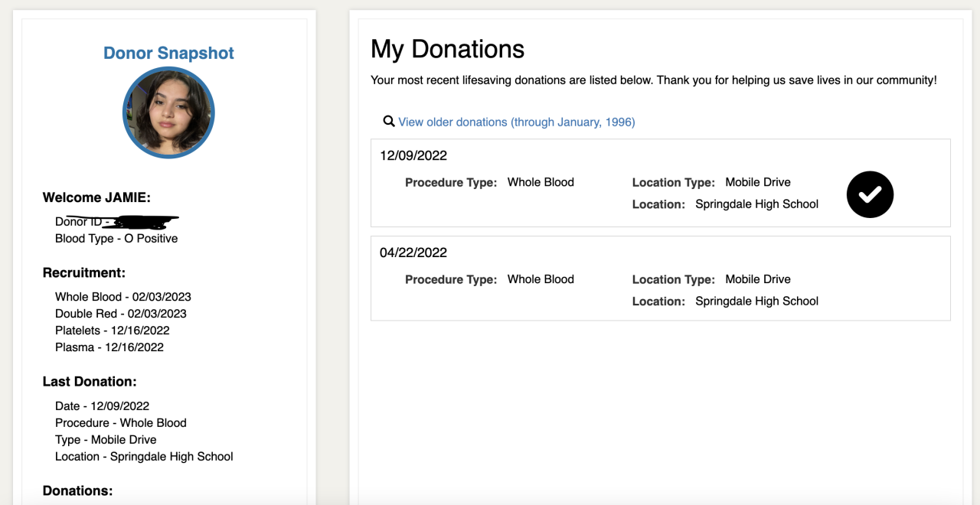
Task: Click the Welcome JAMIE heading
Action: tap(96, 197)
